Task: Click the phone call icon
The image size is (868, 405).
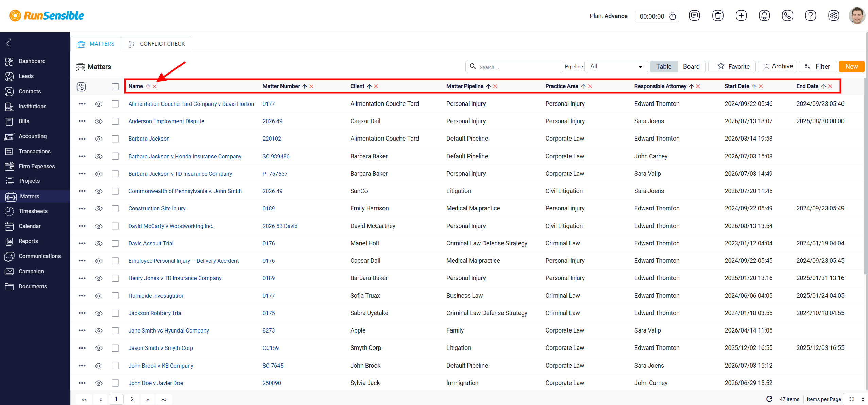Action: click(x=787, y=16)
